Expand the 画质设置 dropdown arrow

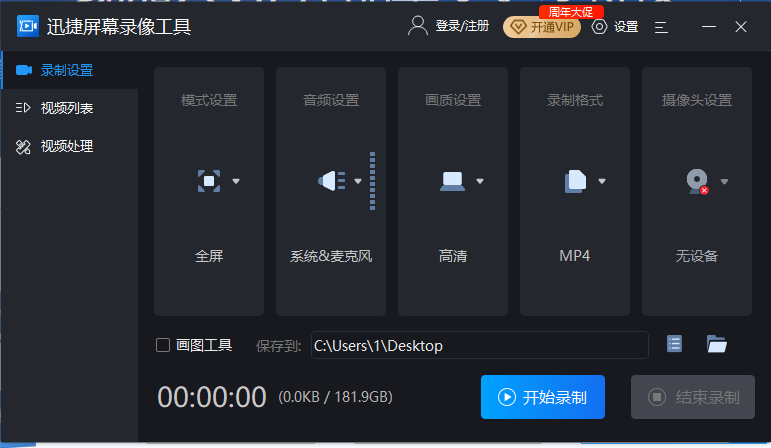pos(480,181)
